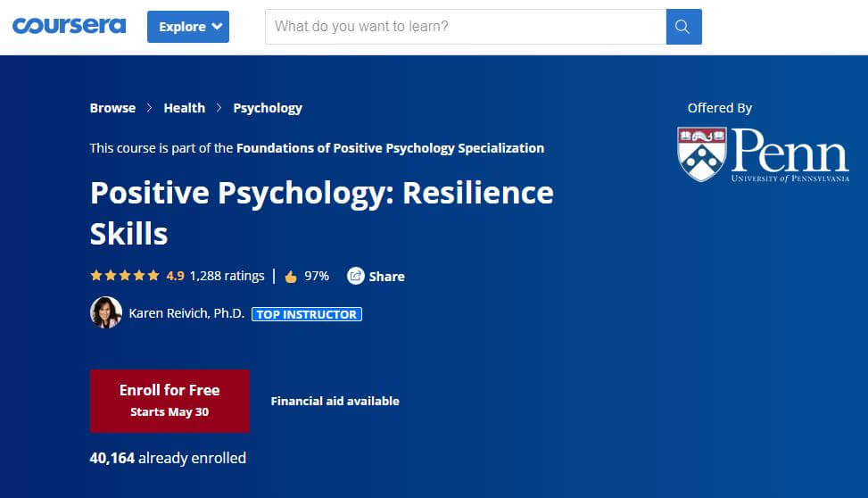The width and height of the screenshot is (868, 498).
Task: Click the thumbs-up icon
Action: (x=291, y=277)
